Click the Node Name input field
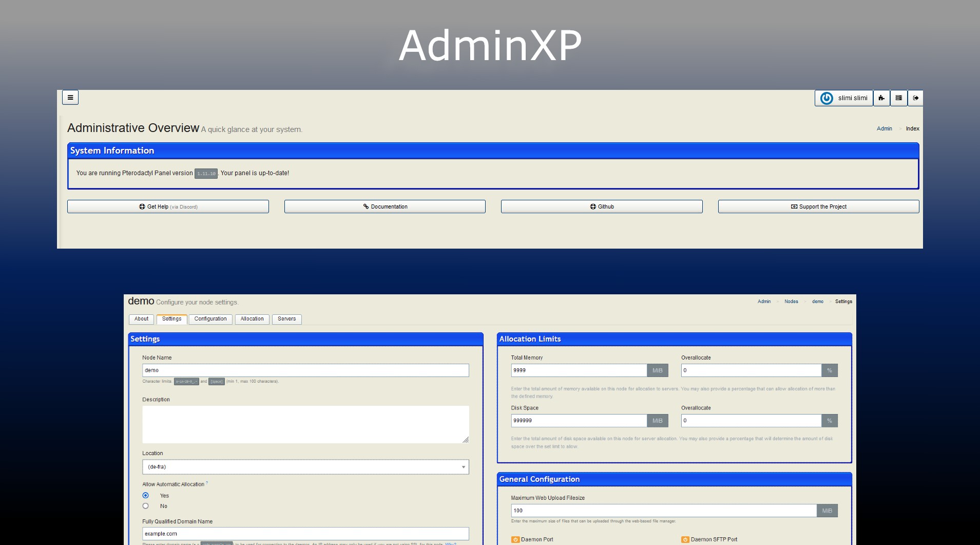Screen dimensions: 980x545 tap(305, 370)
